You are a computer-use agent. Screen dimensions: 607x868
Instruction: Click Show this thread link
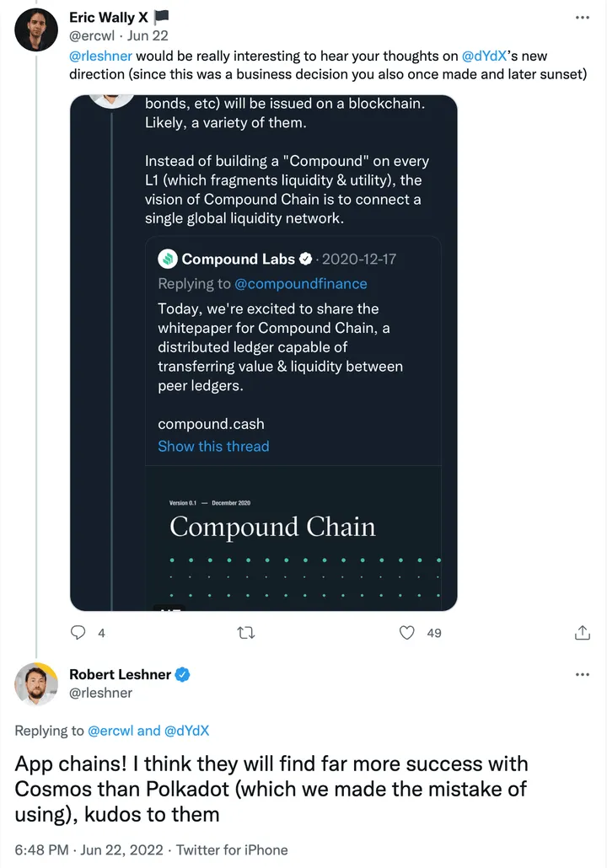213,446
